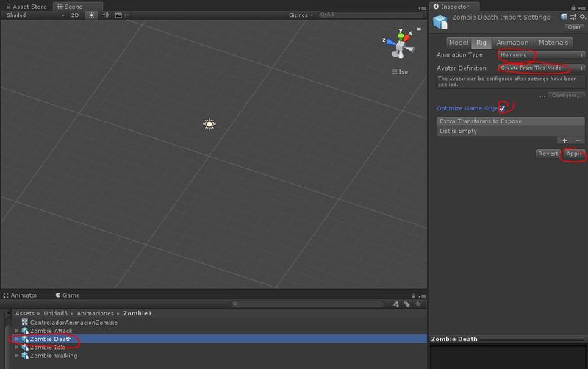Click the Open button for Zombie Death
The width and height of the screenshot is (588, 369).
click(575, 27)
